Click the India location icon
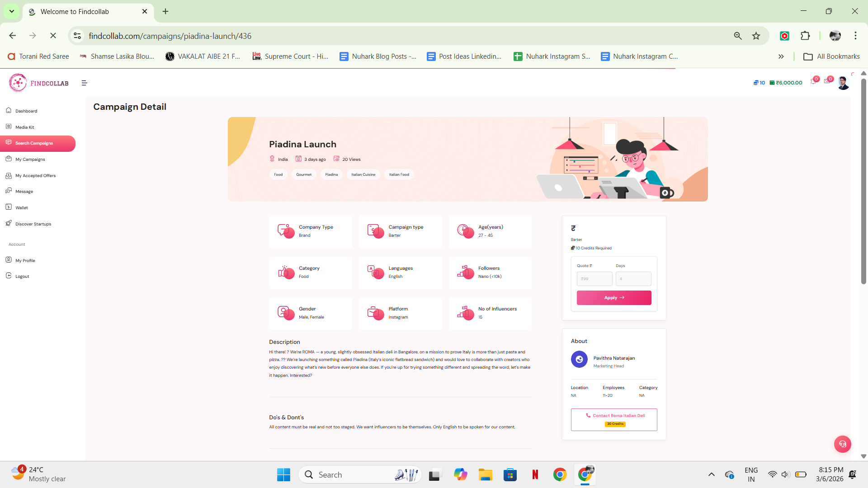Viewport: 868px width, 488px height. 272,159
